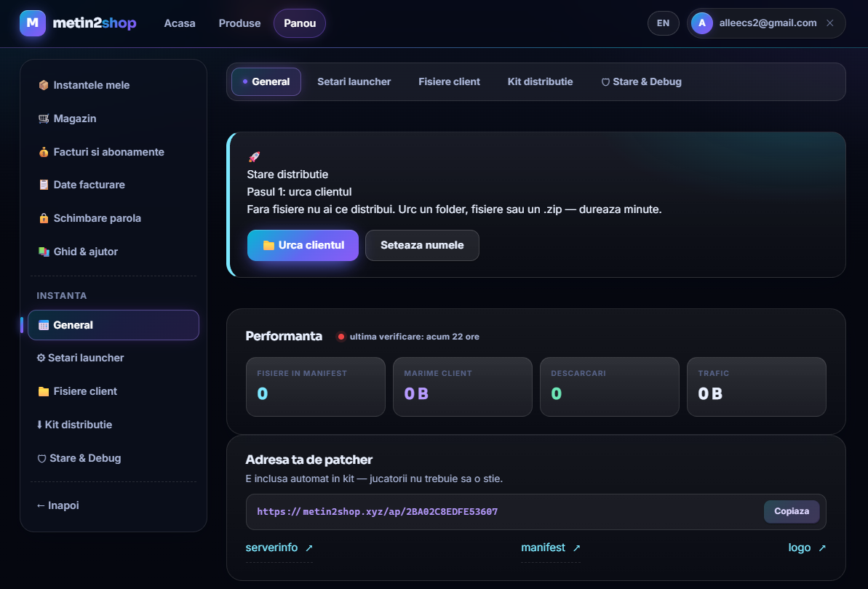
Task: Open Fisiere client folder icon in sidebar
Action: point(43,391)
